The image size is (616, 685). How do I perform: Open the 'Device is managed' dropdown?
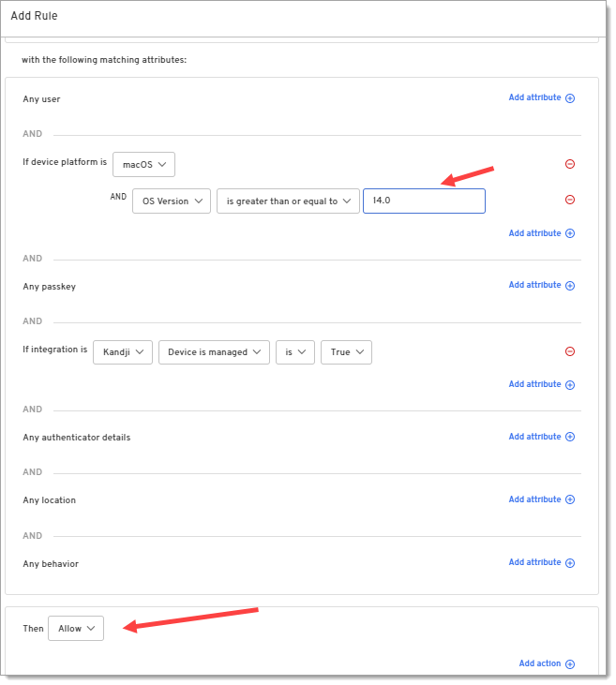tap(214, 352)
